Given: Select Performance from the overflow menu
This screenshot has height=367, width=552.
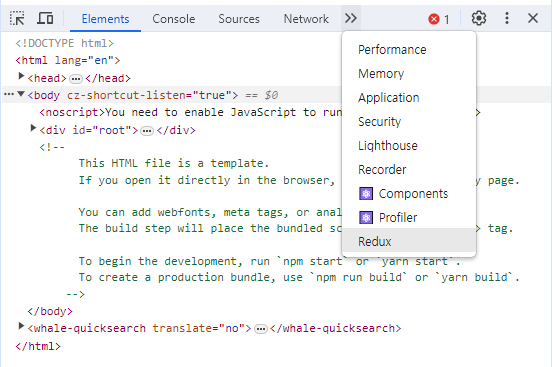Looking at the screenshot, I should [409, 50].
